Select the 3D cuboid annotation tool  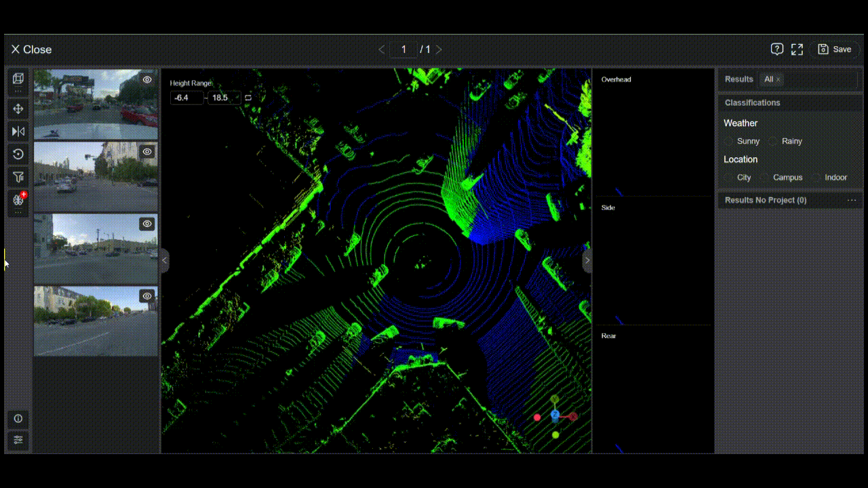tap(18, 79)
